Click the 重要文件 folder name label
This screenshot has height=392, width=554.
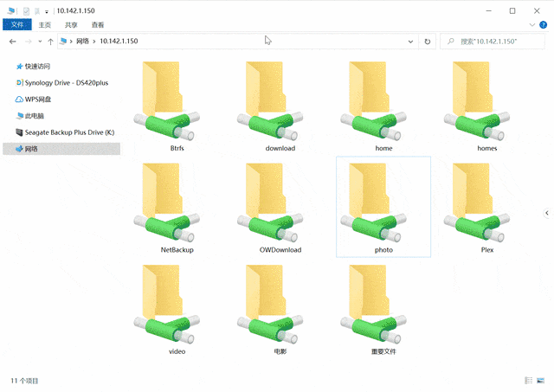(x=383, y=351)
